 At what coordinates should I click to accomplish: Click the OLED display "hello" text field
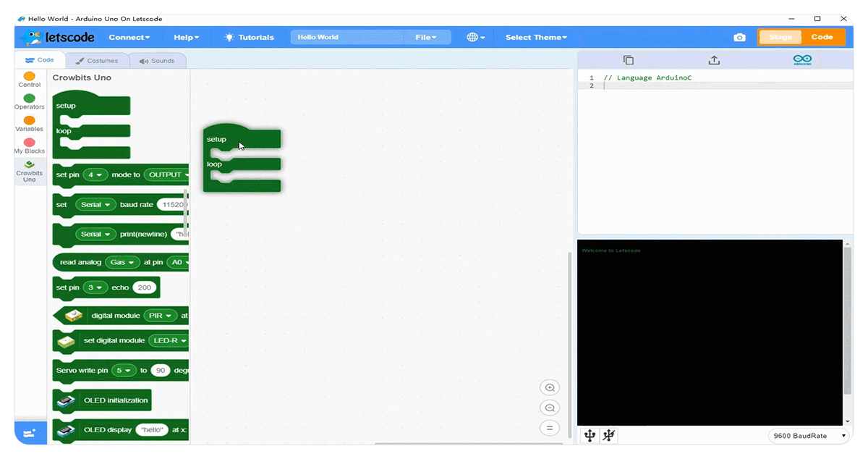click(x=152, y=430)
